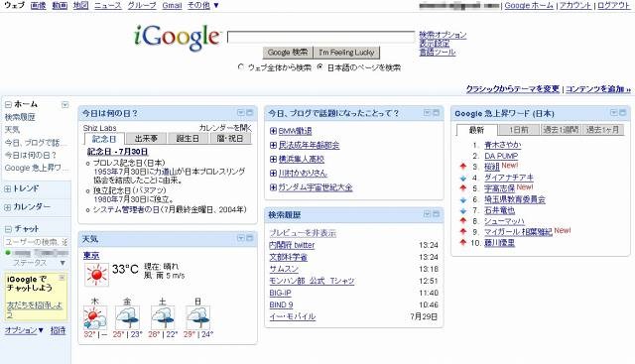Minimize the 検索履歴 gadget

[436, 214]
